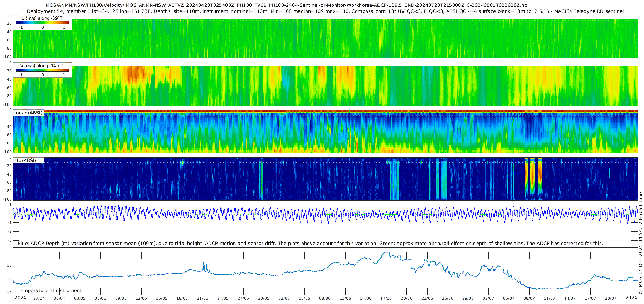This screenshot has width=644, height=304.
Task: Click the 'Temperature at instrument' label
Action: 49,291
